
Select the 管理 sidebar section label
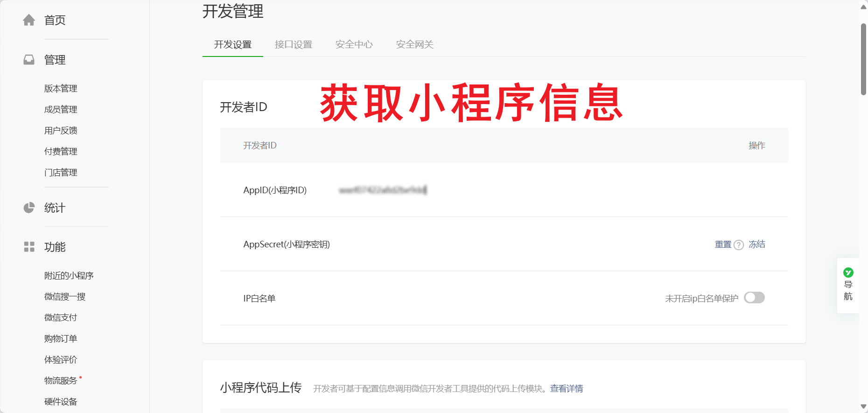tap(55, 60)
